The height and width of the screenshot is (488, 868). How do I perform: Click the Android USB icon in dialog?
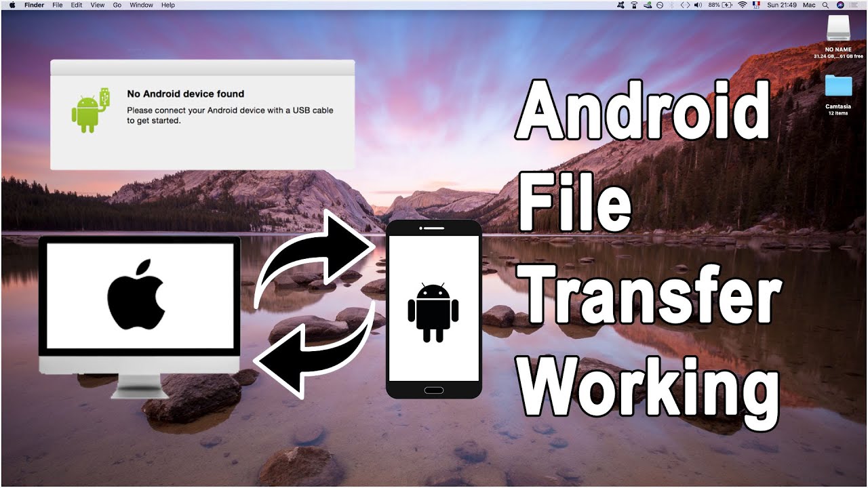tap(90, 110)
